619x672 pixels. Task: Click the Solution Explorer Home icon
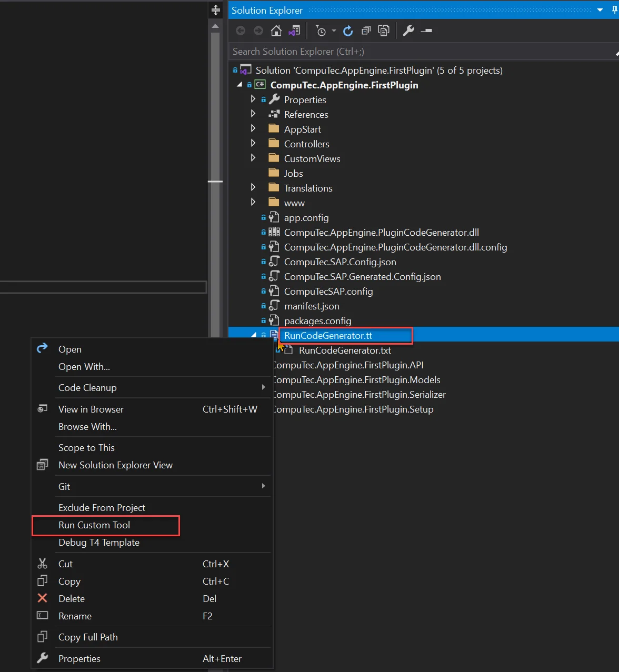[x=276, y=31]
